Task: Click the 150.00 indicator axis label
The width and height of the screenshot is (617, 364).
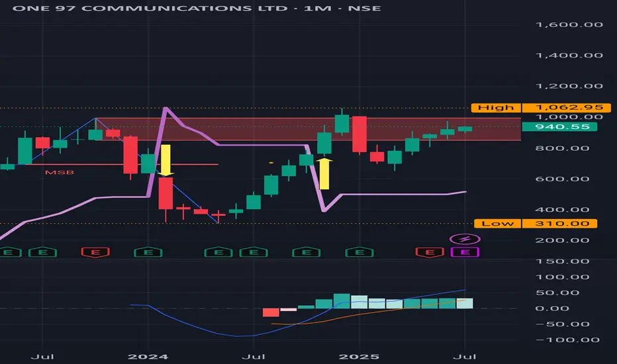Action: pos(562,261)
